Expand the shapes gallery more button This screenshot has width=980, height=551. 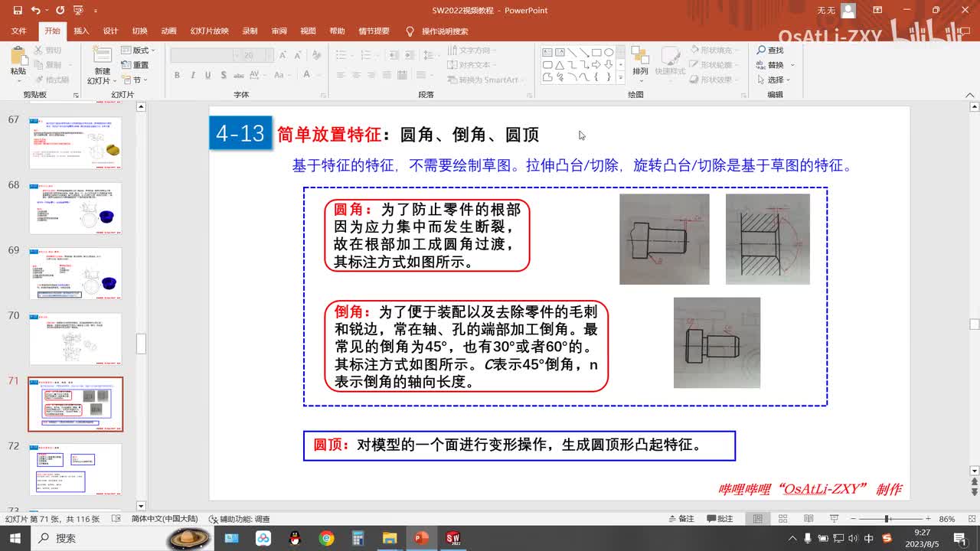[x=620, y=77]
